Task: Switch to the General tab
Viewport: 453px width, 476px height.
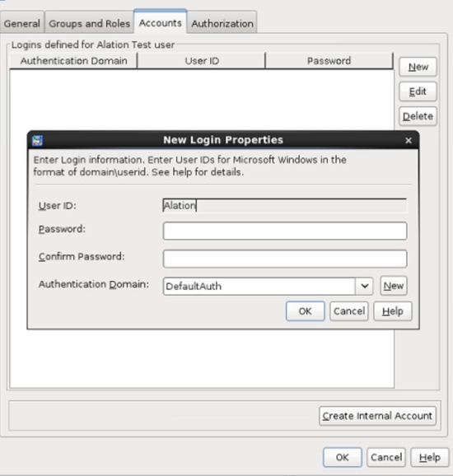Action: pyautogui.click(x=22, y=23)
